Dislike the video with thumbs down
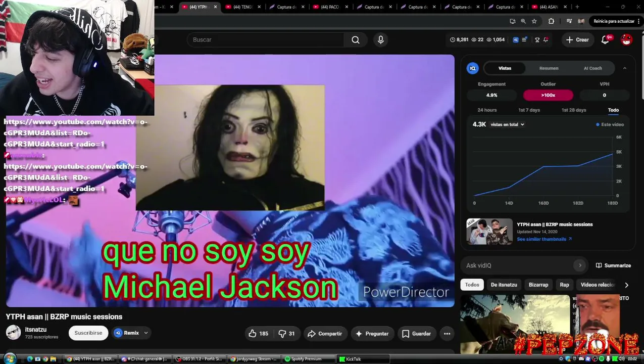Image resolution: width=644 pixels, height=364 pixels. [x=286, y=333]
